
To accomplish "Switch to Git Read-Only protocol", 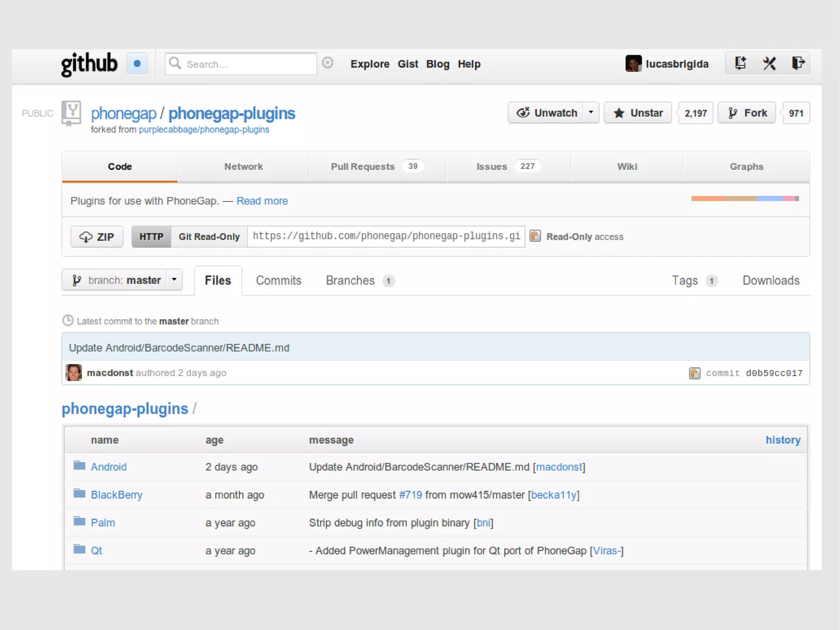I will tap(209, 236).
